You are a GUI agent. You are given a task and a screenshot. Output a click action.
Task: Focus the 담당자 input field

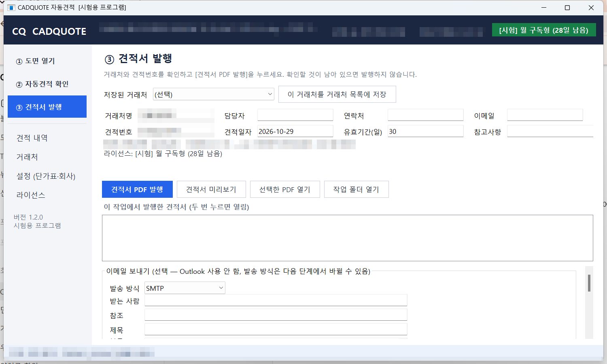tap(295, 115)
